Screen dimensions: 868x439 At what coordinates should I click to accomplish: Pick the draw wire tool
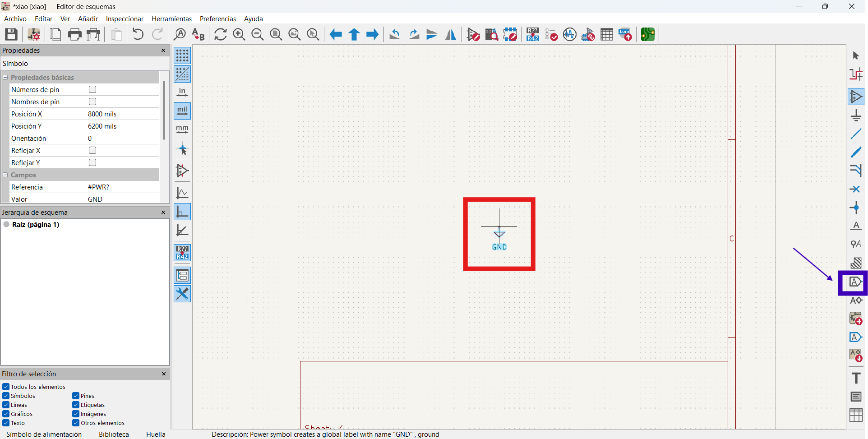856,134
